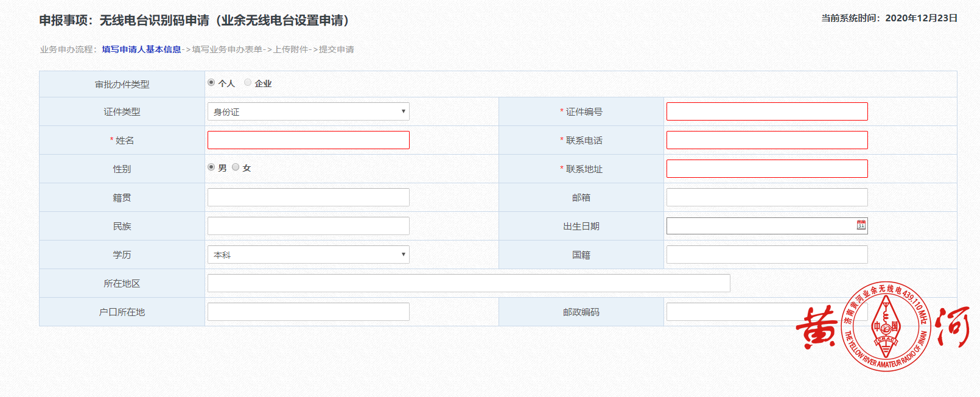Expand the 学历 dropdown showing 本科
Viewport: 980px width, 397px height.
308,255
